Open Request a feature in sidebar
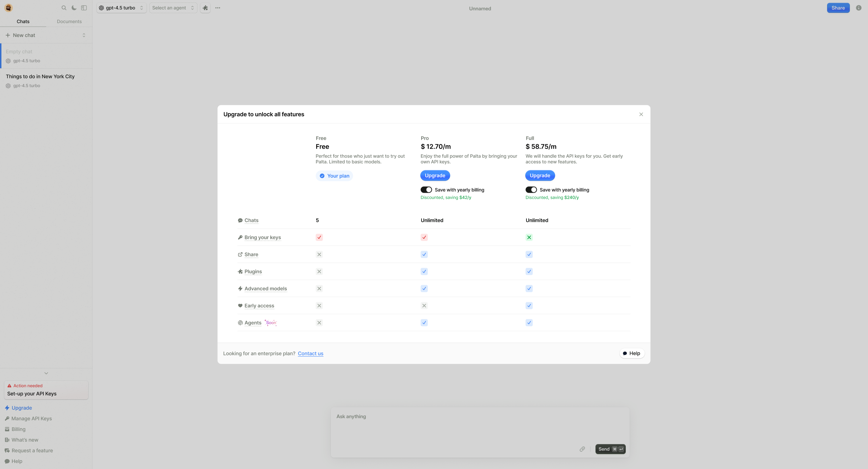 coord(29,451)
